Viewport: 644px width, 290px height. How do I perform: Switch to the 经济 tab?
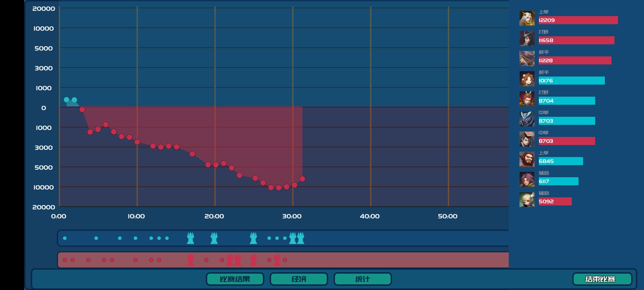299,279
